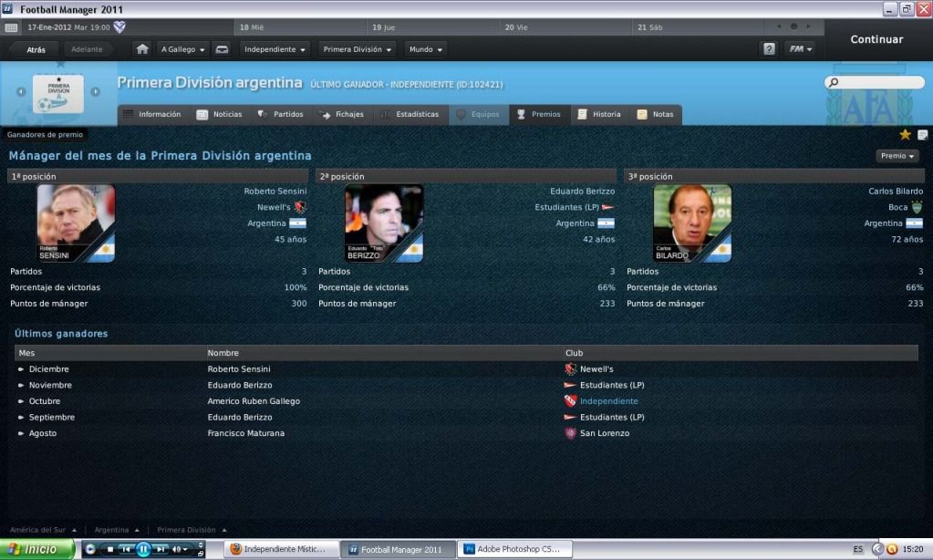Open the inbox tray icon in toolbar
933x560 pixels.
222,49
